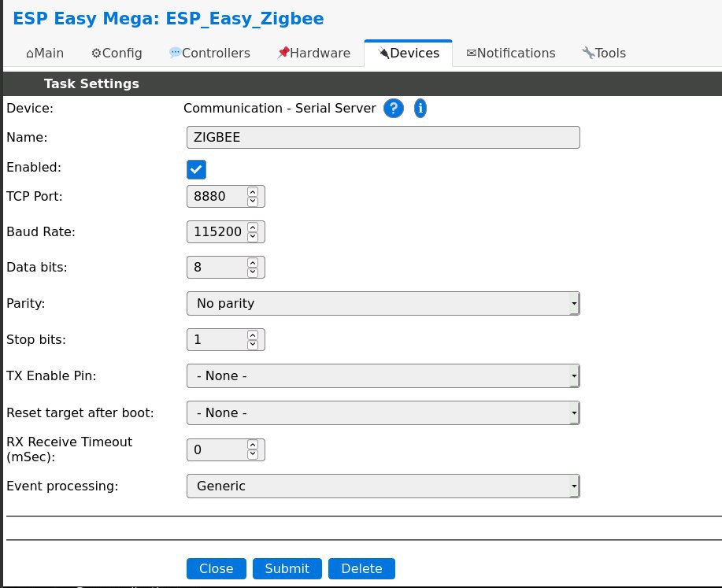Open the blue question mark help icon

coord(393,109)
